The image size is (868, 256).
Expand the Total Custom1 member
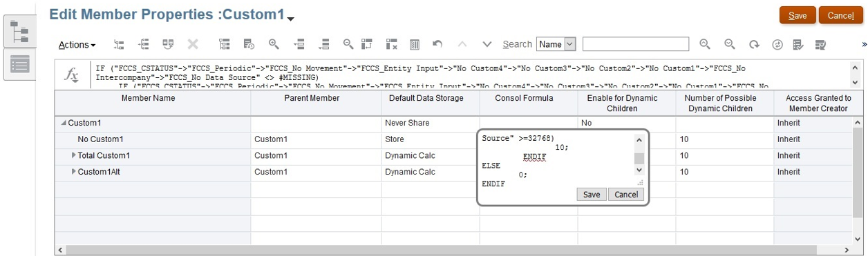[74, 155]
